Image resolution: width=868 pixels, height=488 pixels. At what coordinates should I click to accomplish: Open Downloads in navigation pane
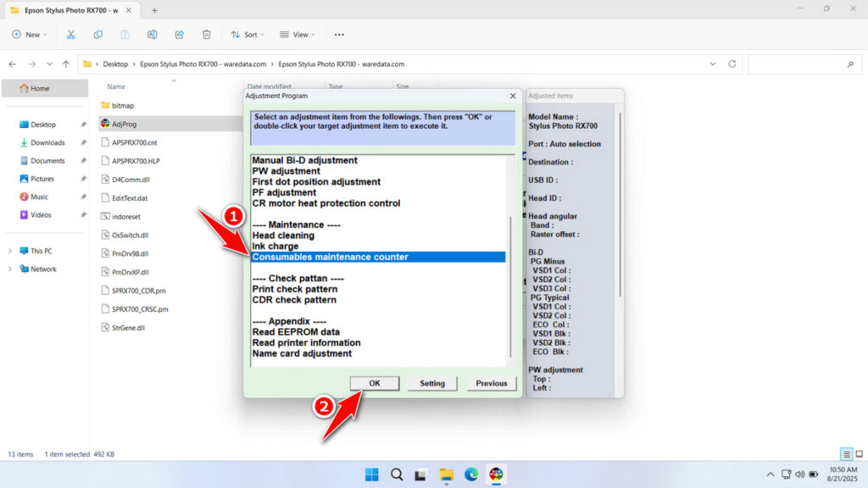[47, 142]
